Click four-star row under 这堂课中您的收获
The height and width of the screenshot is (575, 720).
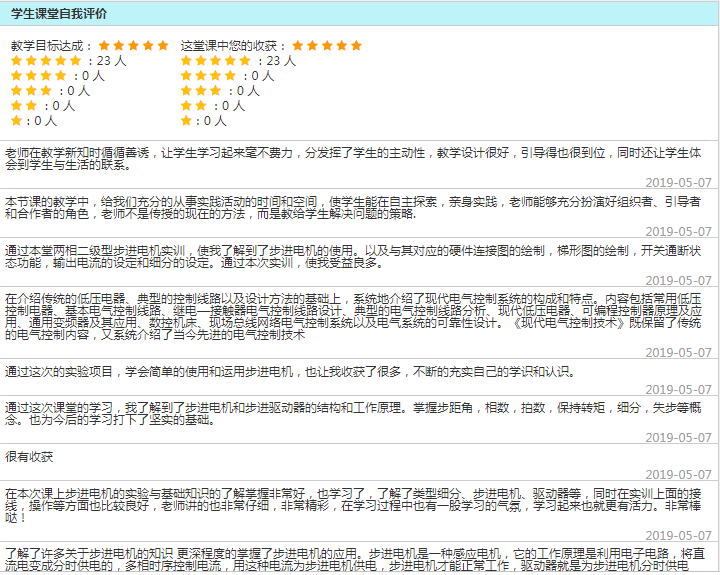(208, 76)
